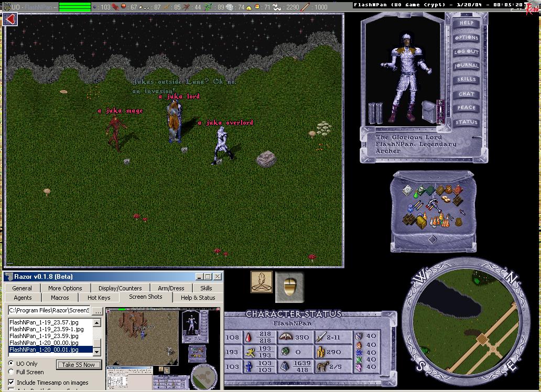Screen dimensions: 541x392
Task: Switch to the More Options tab
Action: [65, 288]
